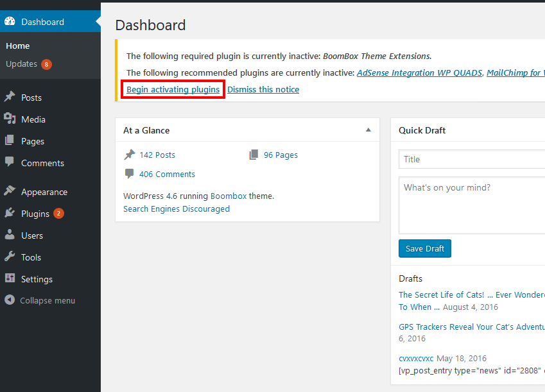Click the Drafts heading in Quick Draft
Screen dimensions: 545x392
click(x=410, y=278)
